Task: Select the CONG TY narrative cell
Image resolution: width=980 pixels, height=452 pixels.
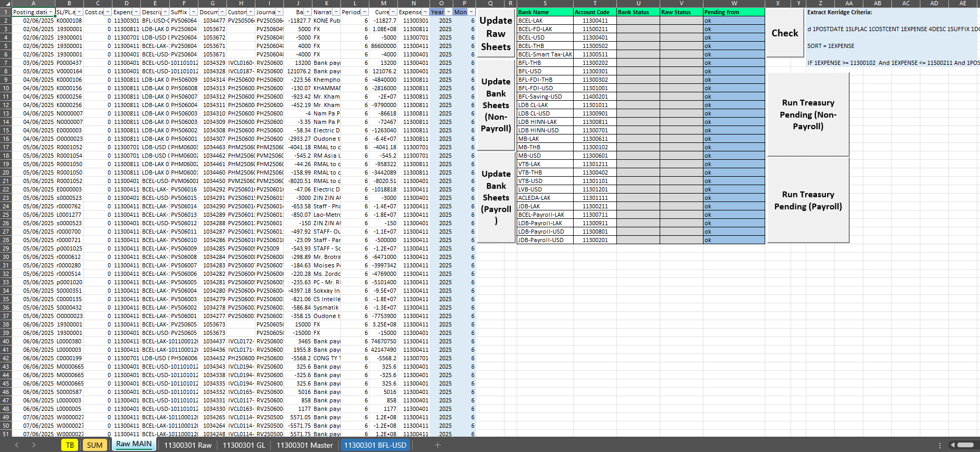Action: coord(327,358)
